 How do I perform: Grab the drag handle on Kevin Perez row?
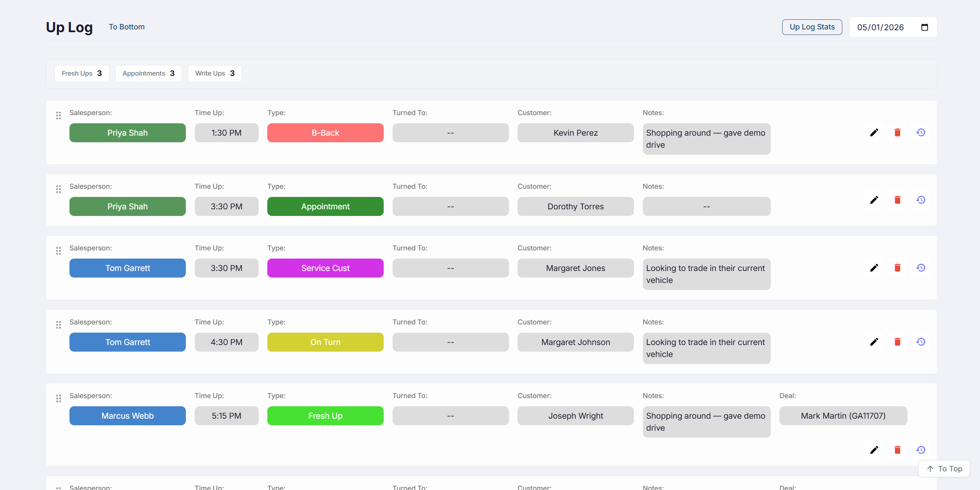click(59, 116)
